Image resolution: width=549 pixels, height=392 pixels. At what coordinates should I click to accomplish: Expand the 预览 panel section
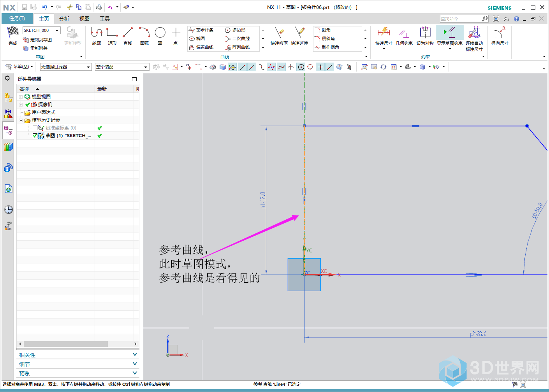coord(78,374)
